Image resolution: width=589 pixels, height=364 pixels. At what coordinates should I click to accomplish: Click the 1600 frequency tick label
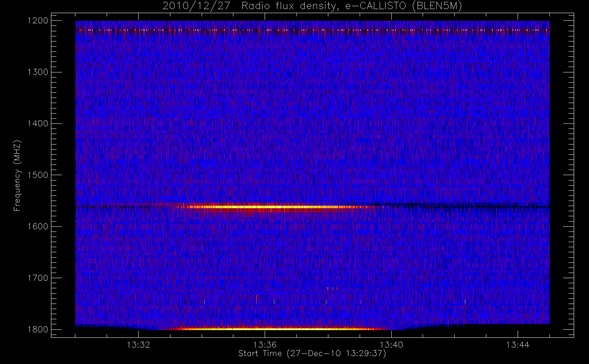38,226
